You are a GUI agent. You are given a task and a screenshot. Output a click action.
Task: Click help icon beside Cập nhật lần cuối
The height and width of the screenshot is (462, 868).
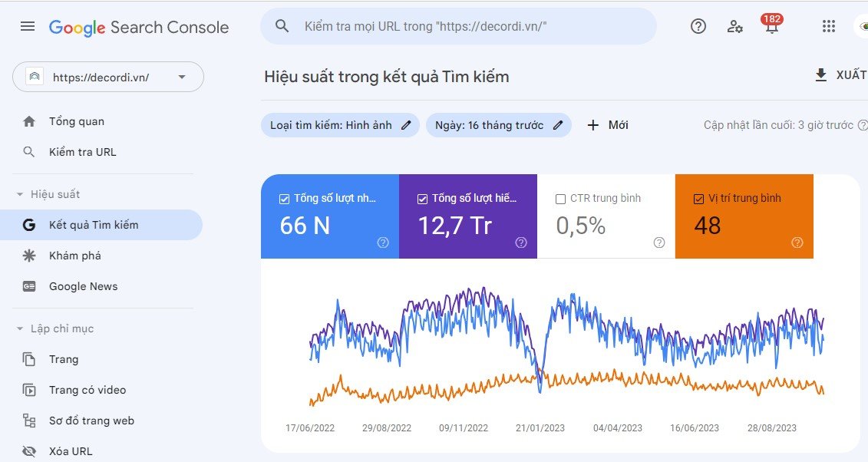[863, 125]
